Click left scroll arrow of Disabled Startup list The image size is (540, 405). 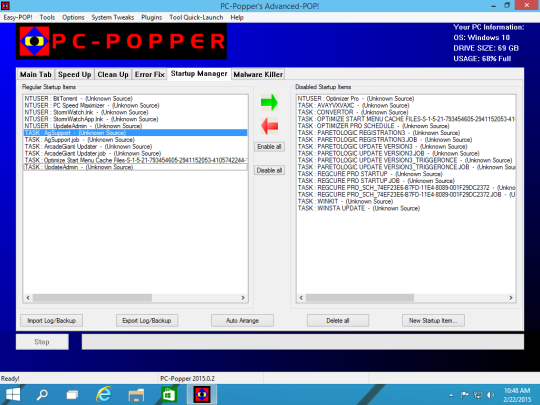[301, 298]
